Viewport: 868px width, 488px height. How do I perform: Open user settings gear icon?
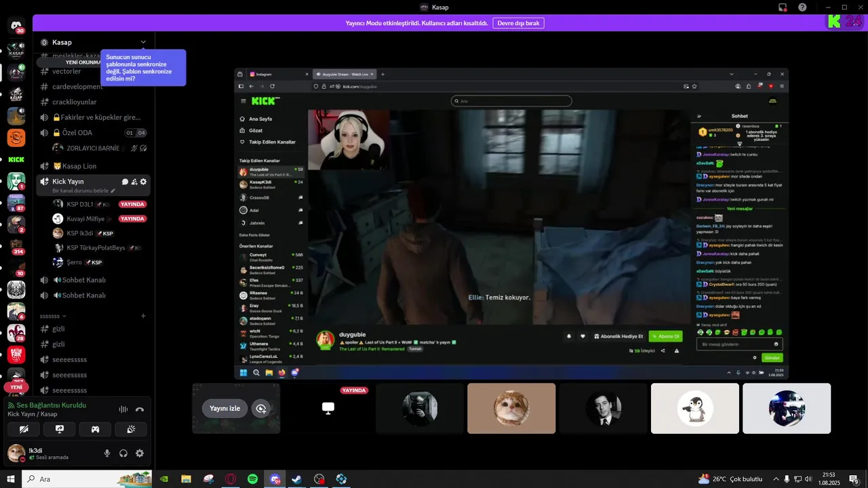pyautogui.click(x=140, y=453)
